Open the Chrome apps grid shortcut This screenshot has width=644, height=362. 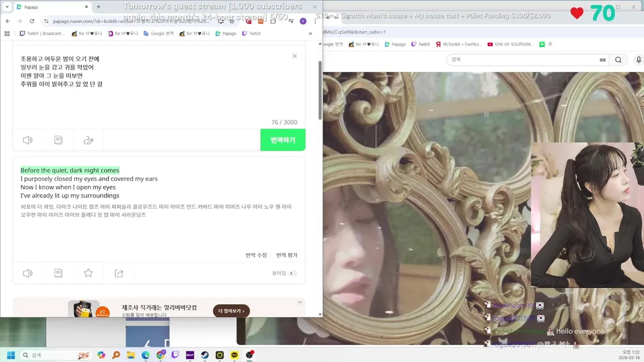tap(7, 34)
